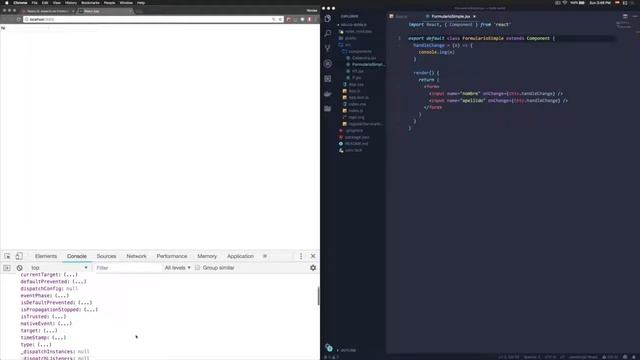Open the Bookmarks menu in Chrome
The image size is (640, 360).
[90, 2]
